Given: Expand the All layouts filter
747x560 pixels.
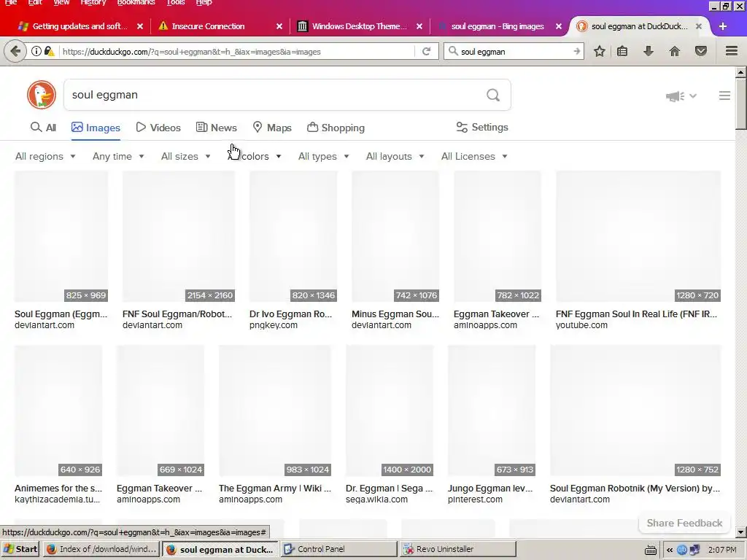Looking at the screenshot, I should pos(395,156).
